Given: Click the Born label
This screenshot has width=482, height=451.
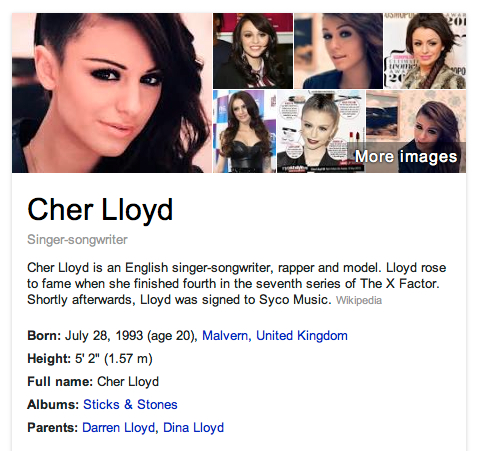Looking at the screenshot, I should [x=44, y=335].
